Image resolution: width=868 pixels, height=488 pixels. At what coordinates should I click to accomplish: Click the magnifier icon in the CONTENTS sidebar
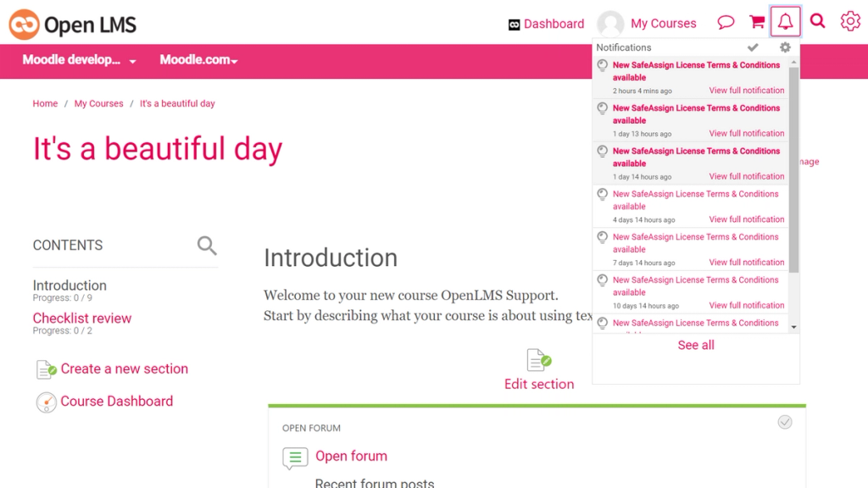coord(207,245)
